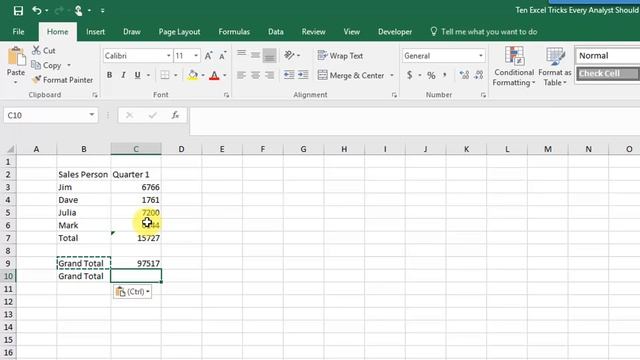Open the Name Box dropdown arrow
Screen dimensions: 640x360
click(x=92, y=115)
